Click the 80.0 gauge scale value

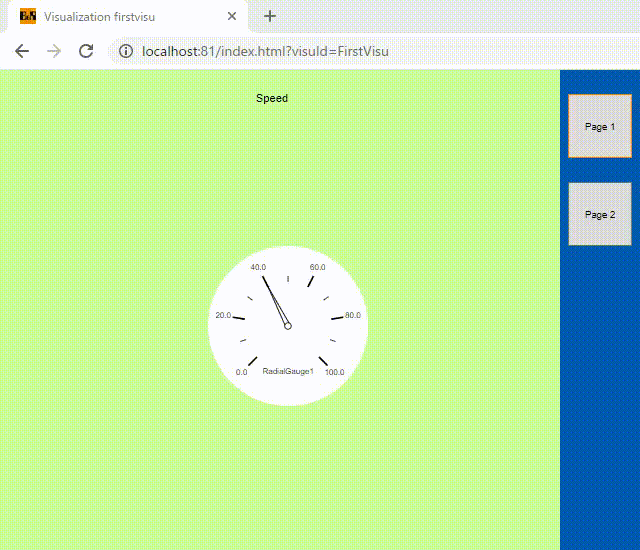(353, 315)
